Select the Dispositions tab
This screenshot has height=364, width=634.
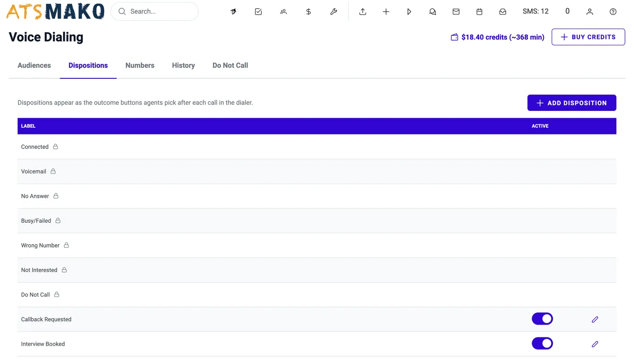[88, 66]
